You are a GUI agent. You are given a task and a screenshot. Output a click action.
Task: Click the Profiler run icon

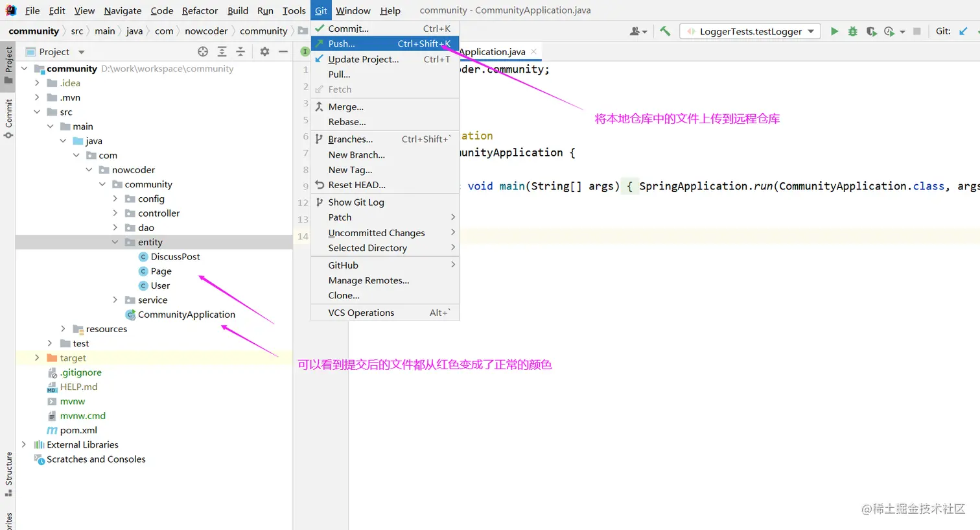(889, 31)
